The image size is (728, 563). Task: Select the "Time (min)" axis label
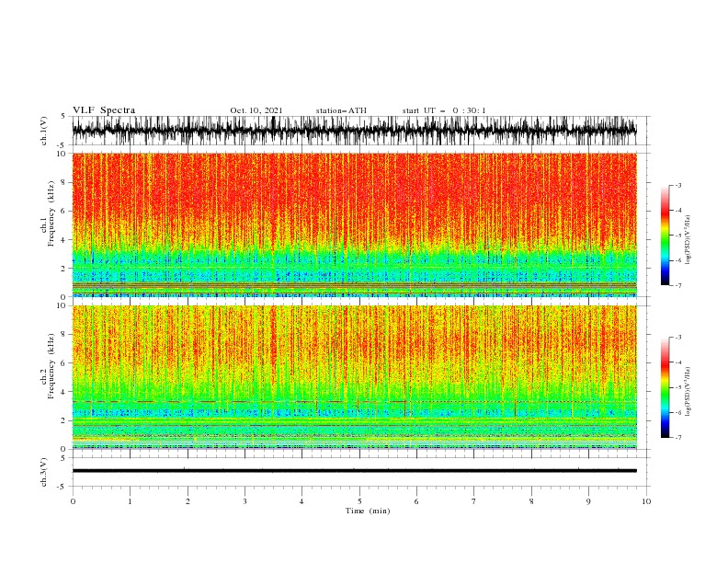point(368,511)
